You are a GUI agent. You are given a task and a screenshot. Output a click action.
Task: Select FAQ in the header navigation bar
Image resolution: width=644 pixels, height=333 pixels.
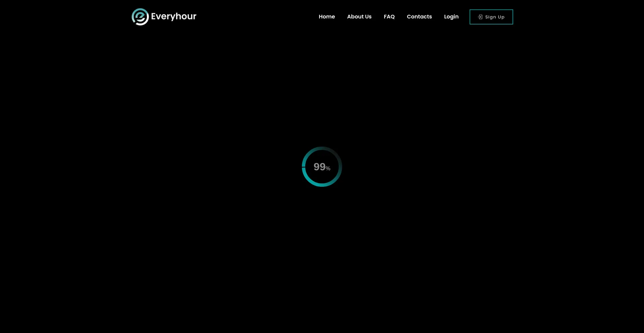pyautogui.click(x=389, y=17)
